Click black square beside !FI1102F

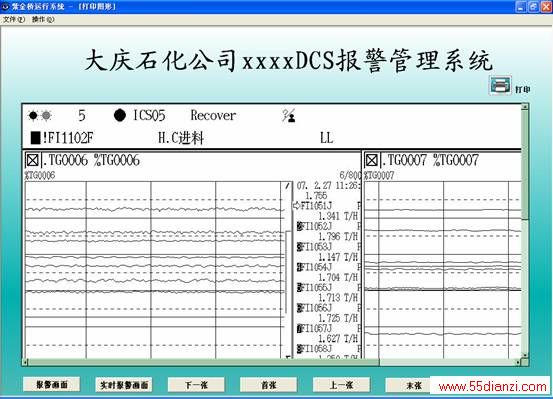[x=36, y=138]
